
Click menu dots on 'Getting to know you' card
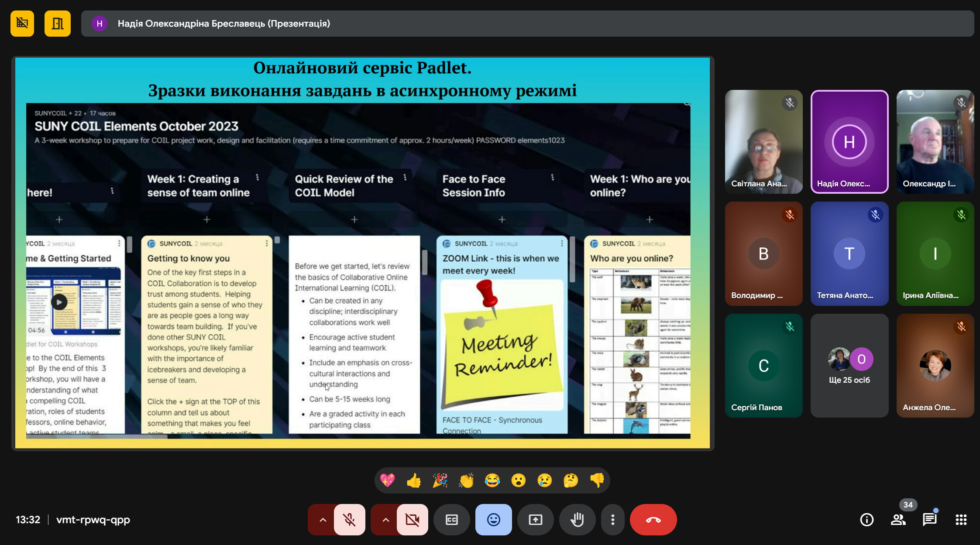point(266,243)
